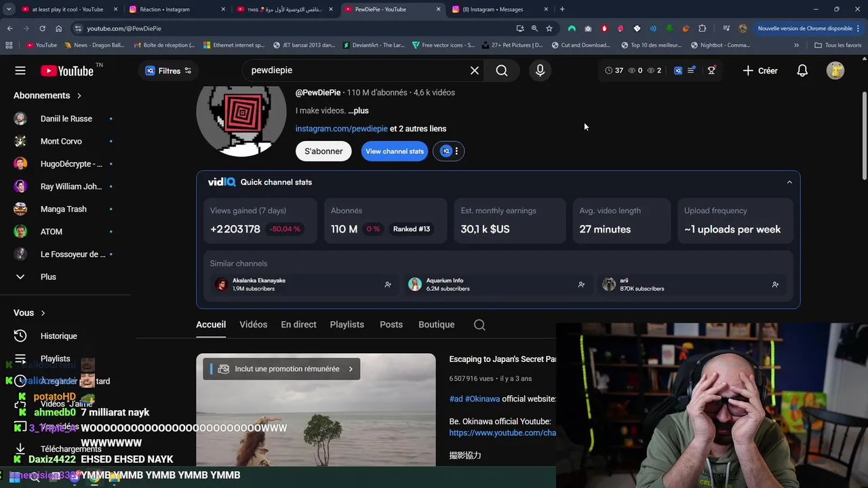
Task: Bookmark this page with star icon
Action: tap(549, 28)
